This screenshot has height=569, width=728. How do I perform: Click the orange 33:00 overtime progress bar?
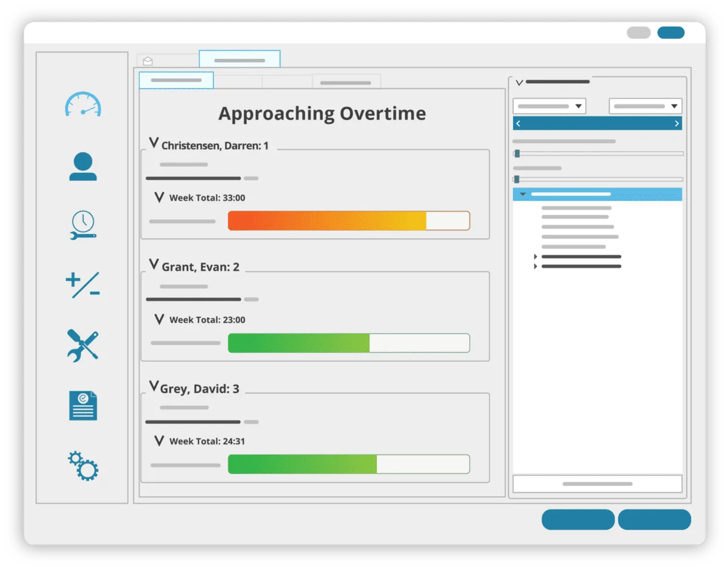(349, 221)
